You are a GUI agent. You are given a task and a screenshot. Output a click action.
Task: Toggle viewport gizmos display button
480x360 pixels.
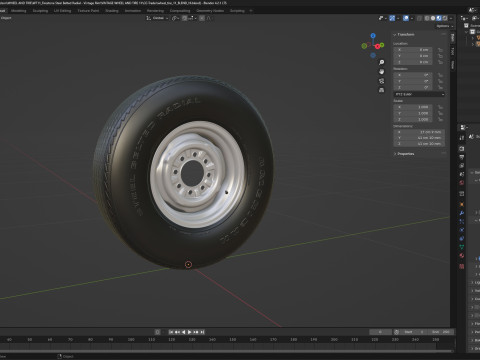392,18
